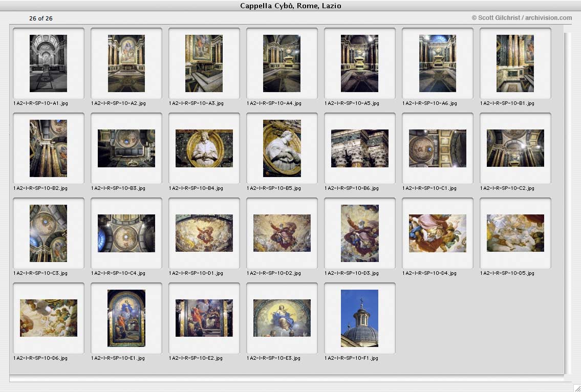Click the 1A2-I-R-SP-10-B3.jpg thumbnail

coord(126,148)
